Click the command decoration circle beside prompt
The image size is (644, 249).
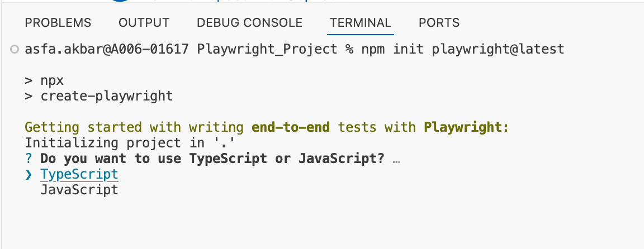tap(15, 50)
